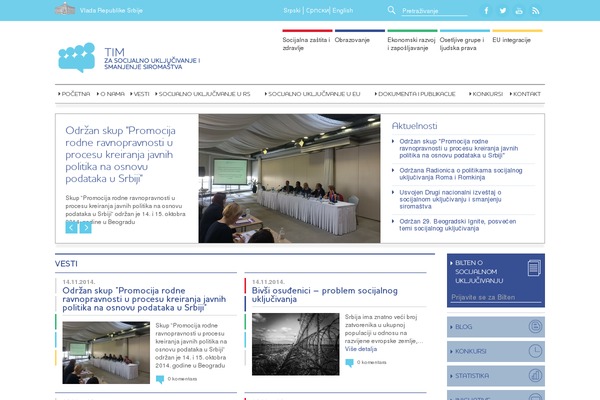Open KONKURSI menu item
Viewport: 600px width, 400px height.
click(488, 94)
